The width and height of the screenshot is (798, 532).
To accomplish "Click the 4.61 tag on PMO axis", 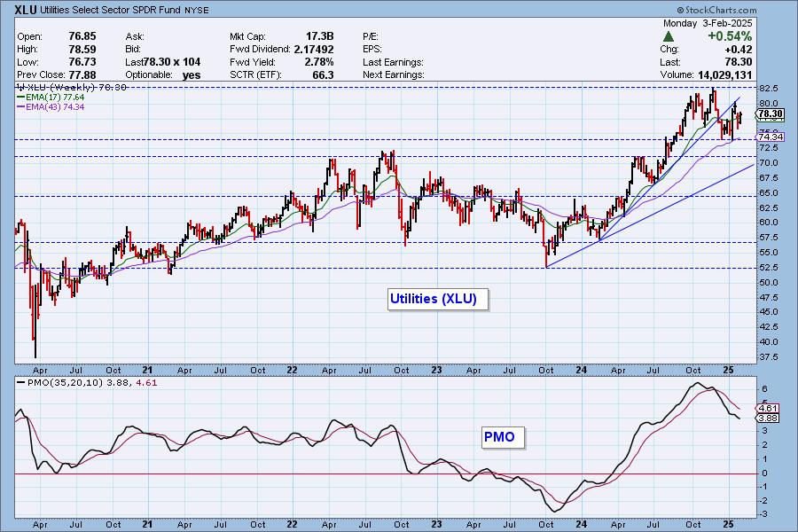I will click(768, 408).
